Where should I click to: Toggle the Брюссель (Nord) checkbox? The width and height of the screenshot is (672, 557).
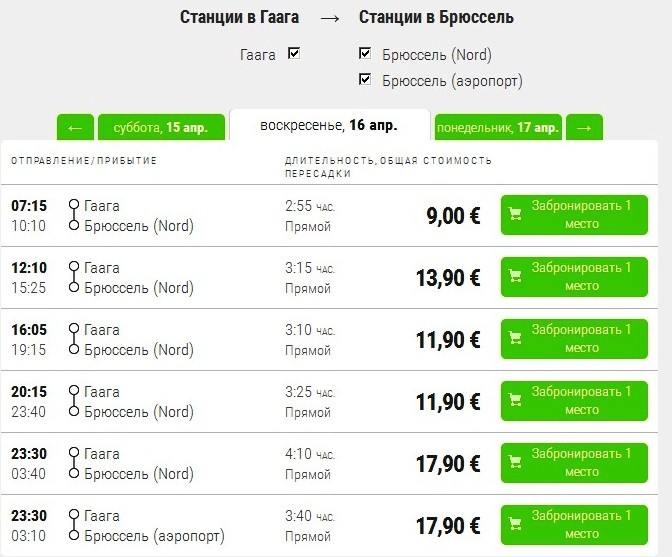pyautogui.click(x=365, y=54)
